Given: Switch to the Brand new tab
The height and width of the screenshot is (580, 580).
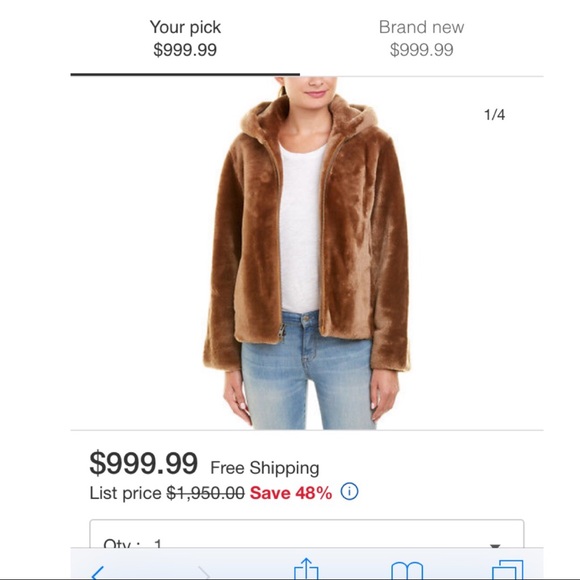Looking at the screenshot, I should [x=421, y=38].
